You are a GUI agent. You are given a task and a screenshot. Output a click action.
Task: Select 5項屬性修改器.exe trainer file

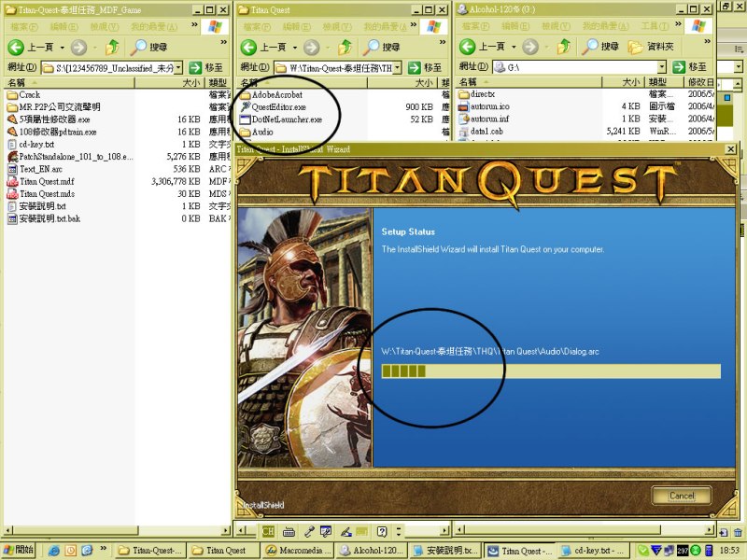point(49,119)
